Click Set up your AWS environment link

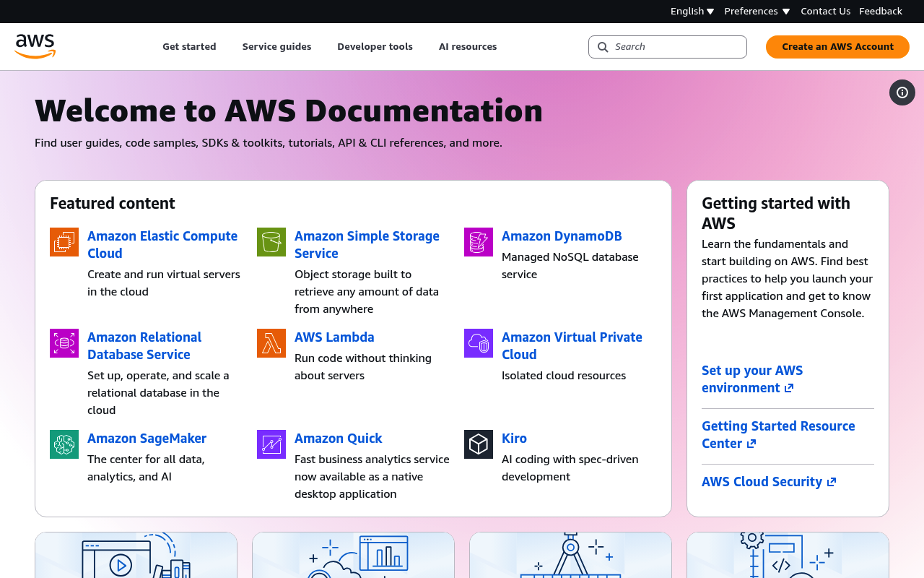pyautogui.click(x=752, y=379)
